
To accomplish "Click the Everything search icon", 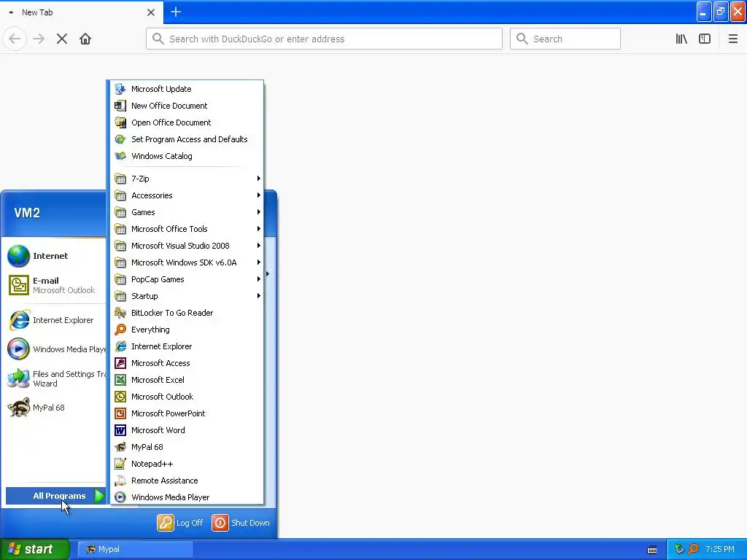I will click(120, 330).
